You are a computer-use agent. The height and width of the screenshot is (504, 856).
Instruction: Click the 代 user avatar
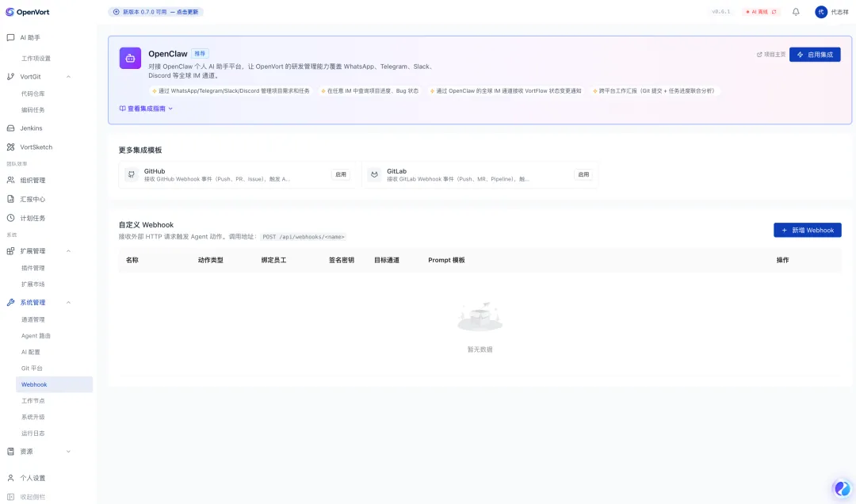[821, 12]
